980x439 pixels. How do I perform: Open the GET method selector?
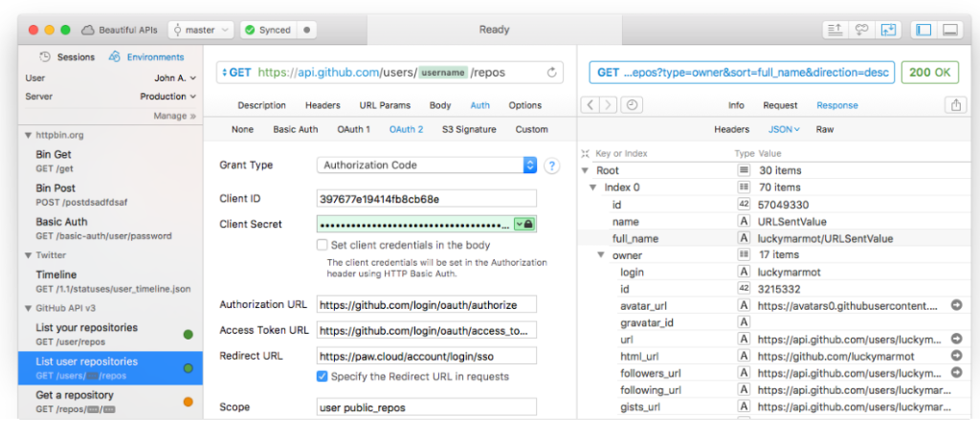click(x=236, y=73)
